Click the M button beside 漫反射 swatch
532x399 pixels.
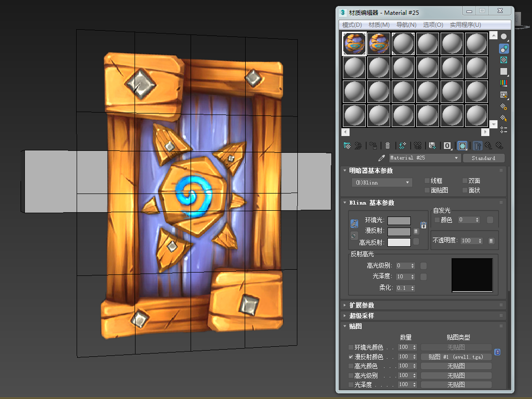[416, 231]
